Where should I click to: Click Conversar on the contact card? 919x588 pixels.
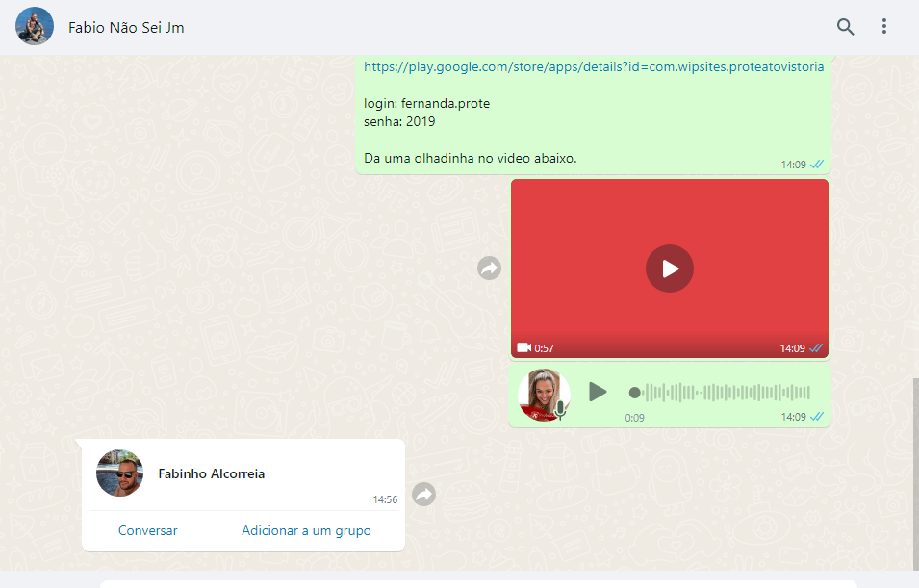tap(148, 530)
